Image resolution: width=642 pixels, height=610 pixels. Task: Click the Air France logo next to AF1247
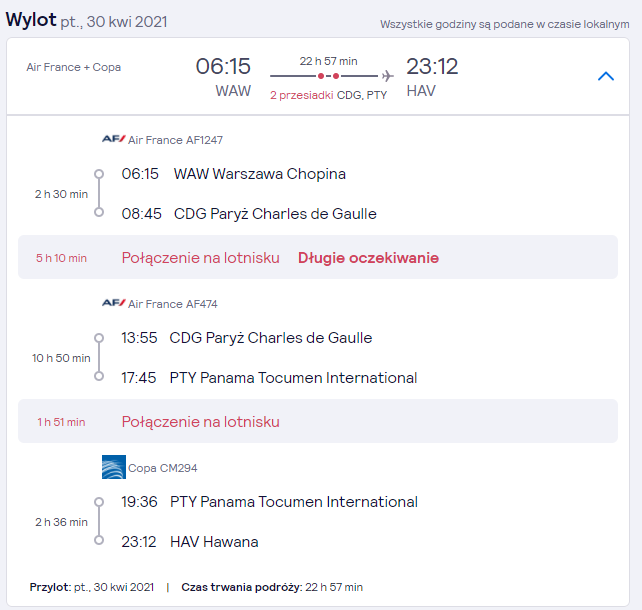[x=113, y=139]
